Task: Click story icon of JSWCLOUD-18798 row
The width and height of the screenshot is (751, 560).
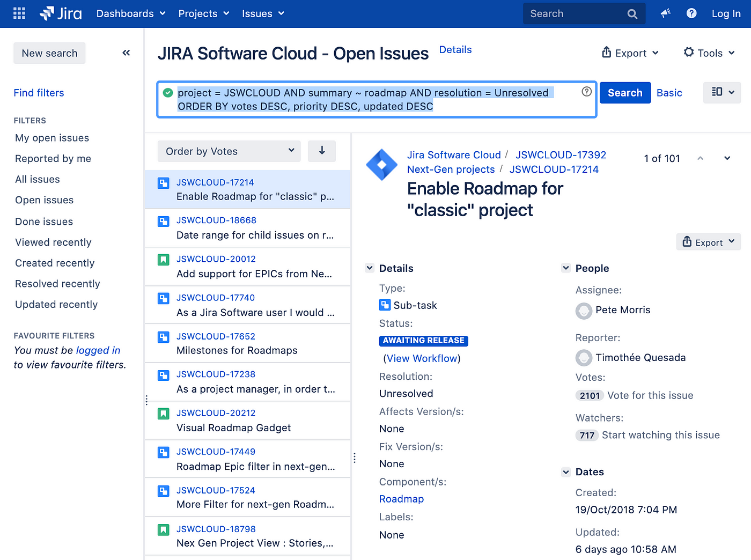Action: [164, 530]
